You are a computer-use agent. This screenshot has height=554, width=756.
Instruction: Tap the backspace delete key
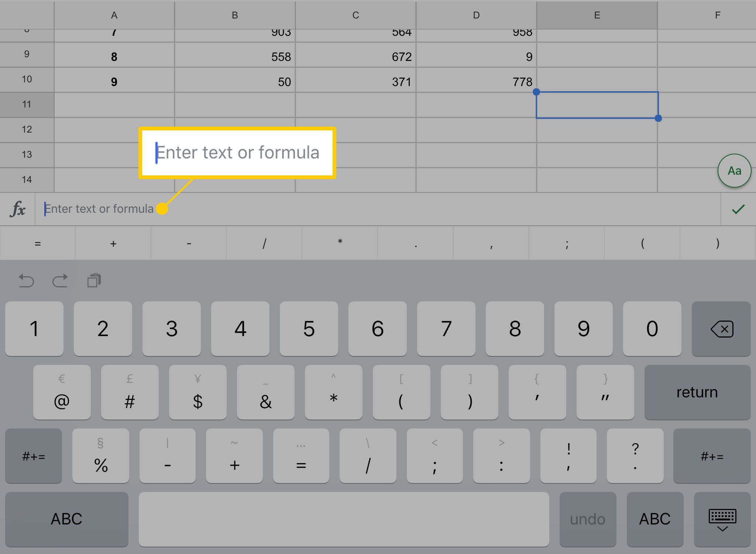point(721,329)
